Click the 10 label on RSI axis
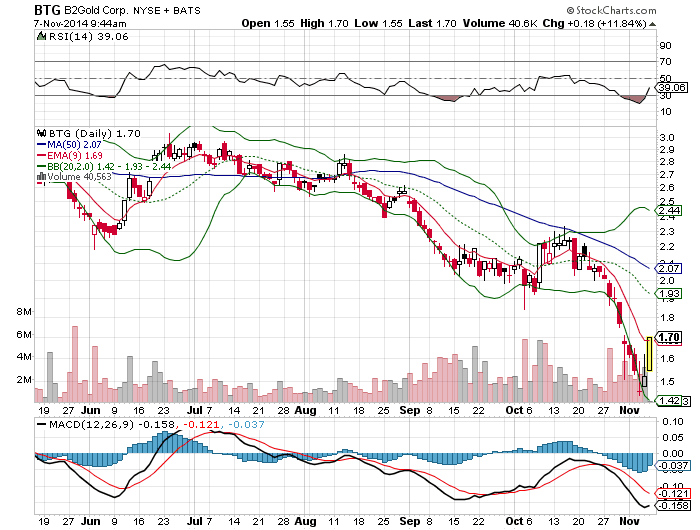700x530 pixels. (665, 112)
